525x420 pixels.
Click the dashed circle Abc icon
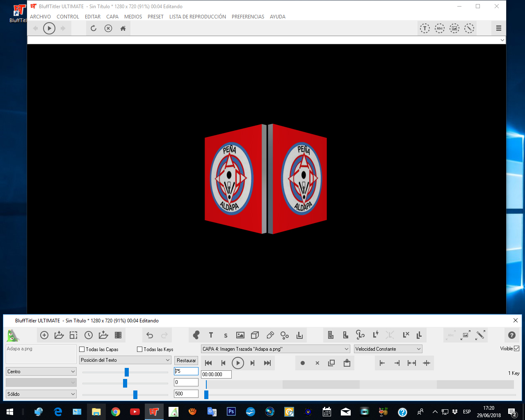[x=440, y=28]
